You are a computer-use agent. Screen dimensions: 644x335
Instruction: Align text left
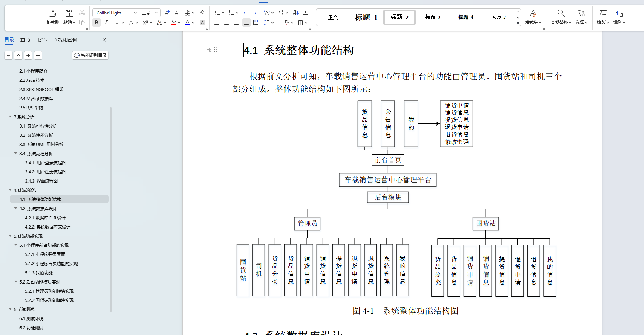click(x=216, y=23)
